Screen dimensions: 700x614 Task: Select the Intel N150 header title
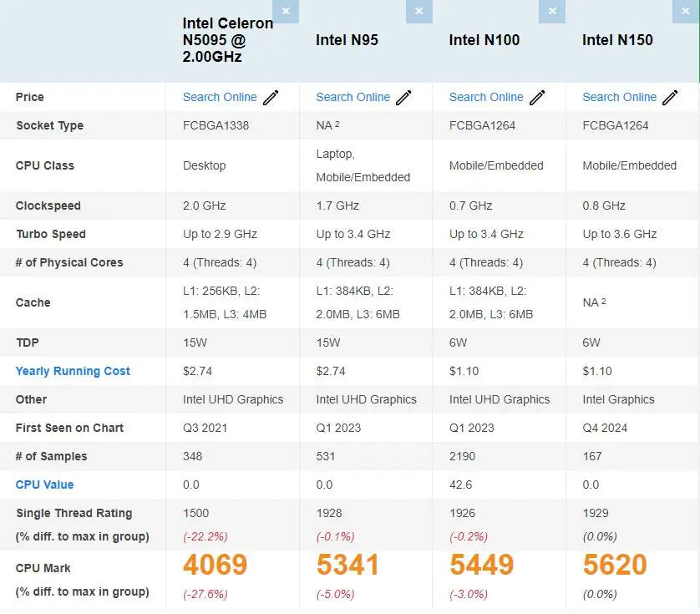click(x=617, y=40)
